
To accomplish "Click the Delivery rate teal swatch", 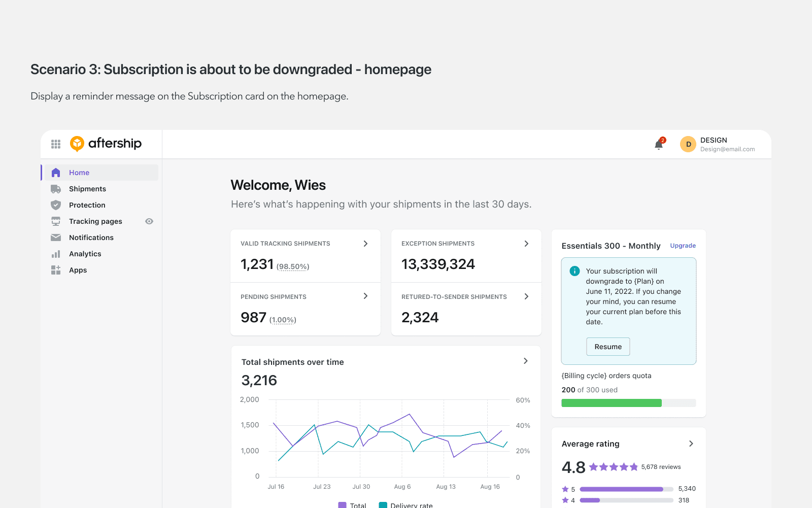I will click(383, 505).
